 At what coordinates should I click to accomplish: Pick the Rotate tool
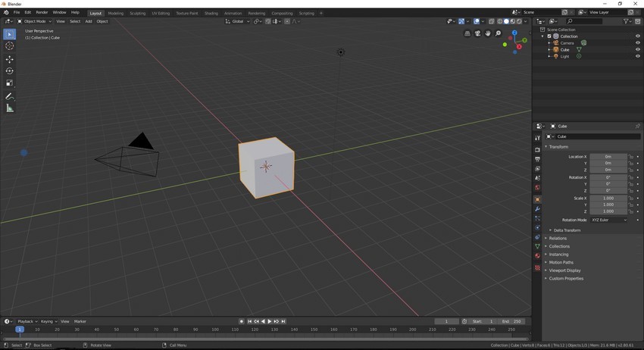pos(9,71)
